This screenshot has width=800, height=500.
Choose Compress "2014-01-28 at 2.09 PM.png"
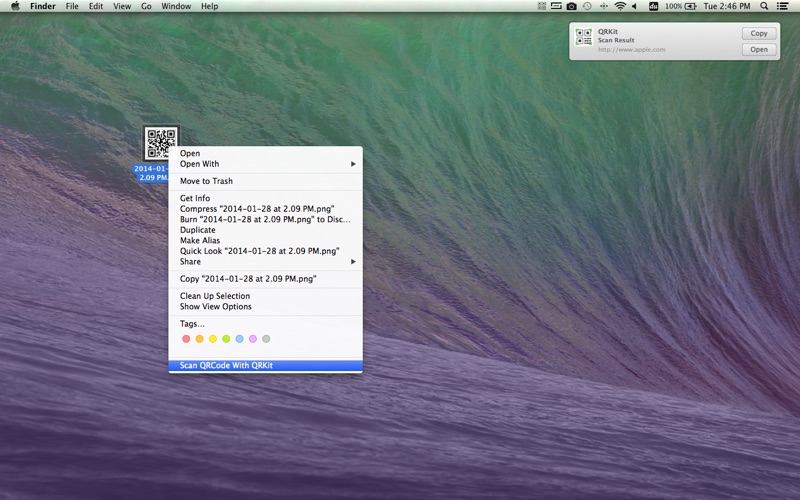pyautogui.click(x=265, y=209)
